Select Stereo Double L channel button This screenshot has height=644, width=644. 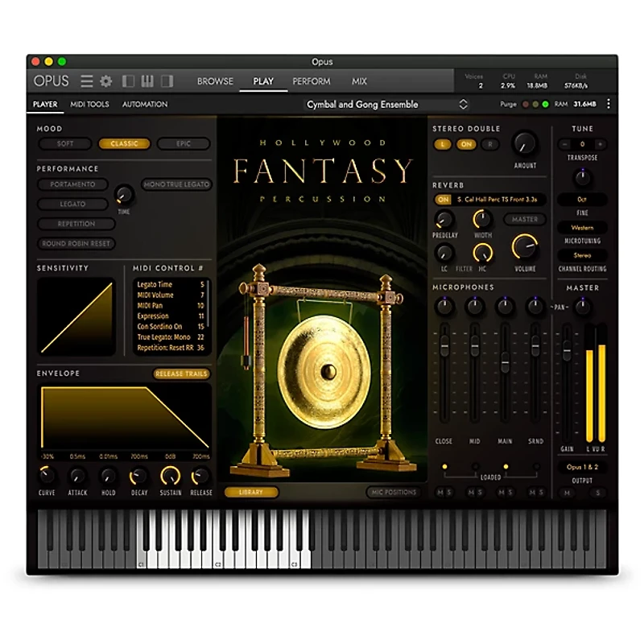pyautogui.click(x=442, y=144)
